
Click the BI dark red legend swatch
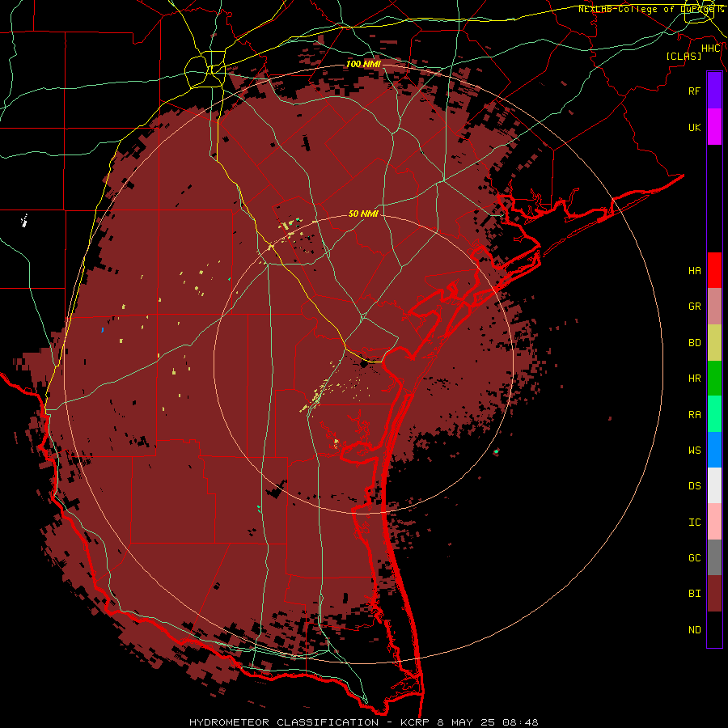714,594
